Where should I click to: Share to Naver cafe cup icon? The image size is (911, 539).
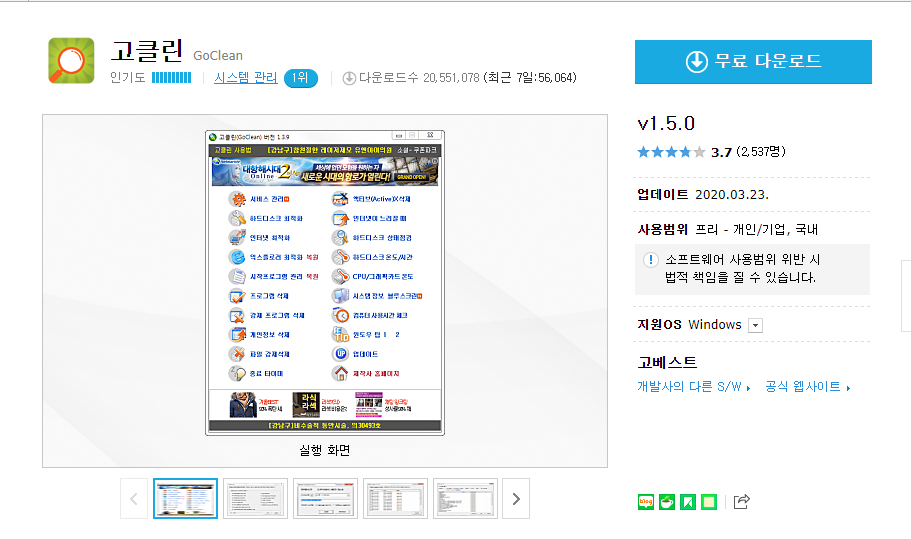pyautogui.click(x=666, y=502)
